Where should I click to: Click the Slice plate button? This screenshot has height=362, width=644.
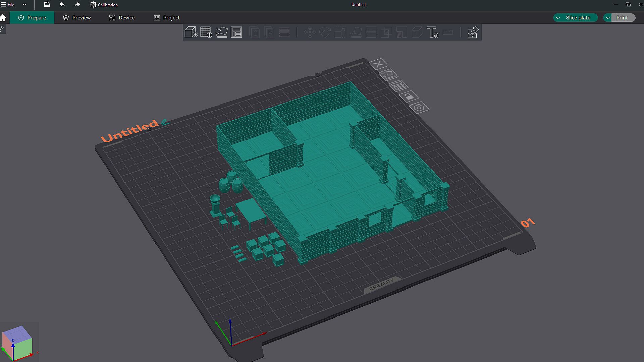pyautogui.click(x=578, y=18)
